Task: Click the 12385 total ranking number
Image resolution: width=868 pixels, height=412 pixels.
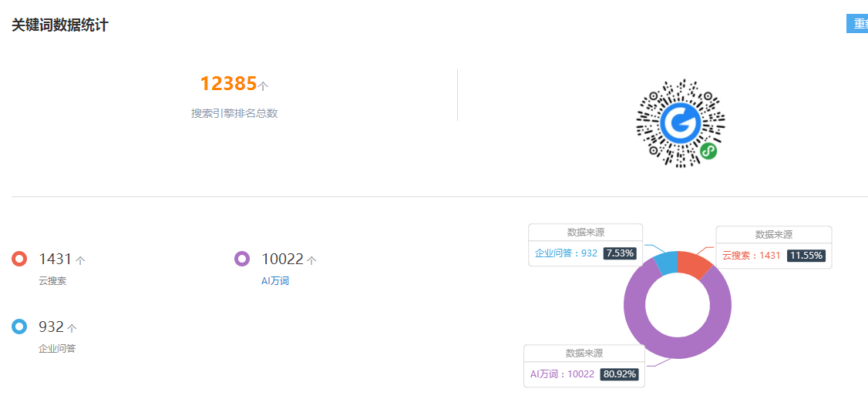Action: [x=228, y=83]
